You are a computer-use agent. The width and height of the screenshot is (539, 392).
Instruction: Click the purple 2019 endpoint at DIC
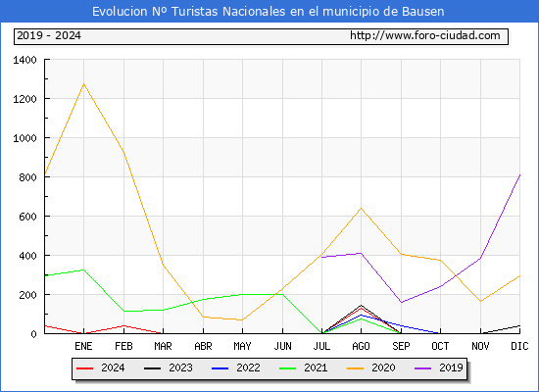pos(519,175)
